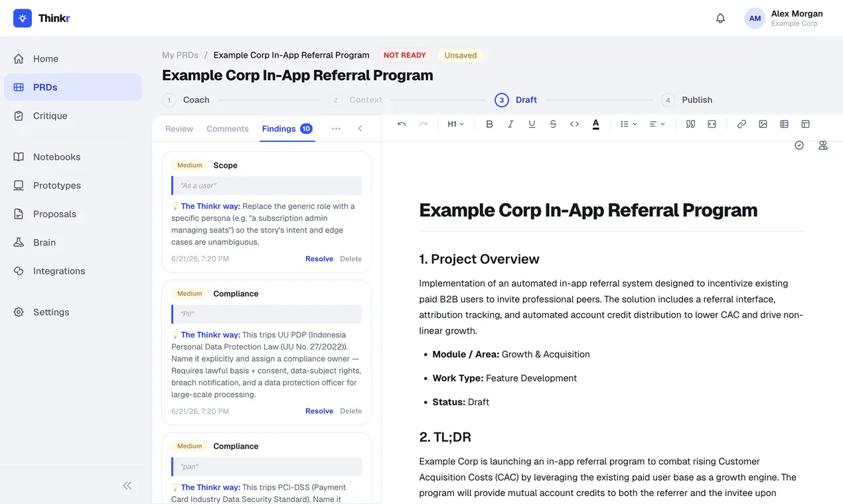
Task: Insert a link
Action: click(x=741, y=124)
